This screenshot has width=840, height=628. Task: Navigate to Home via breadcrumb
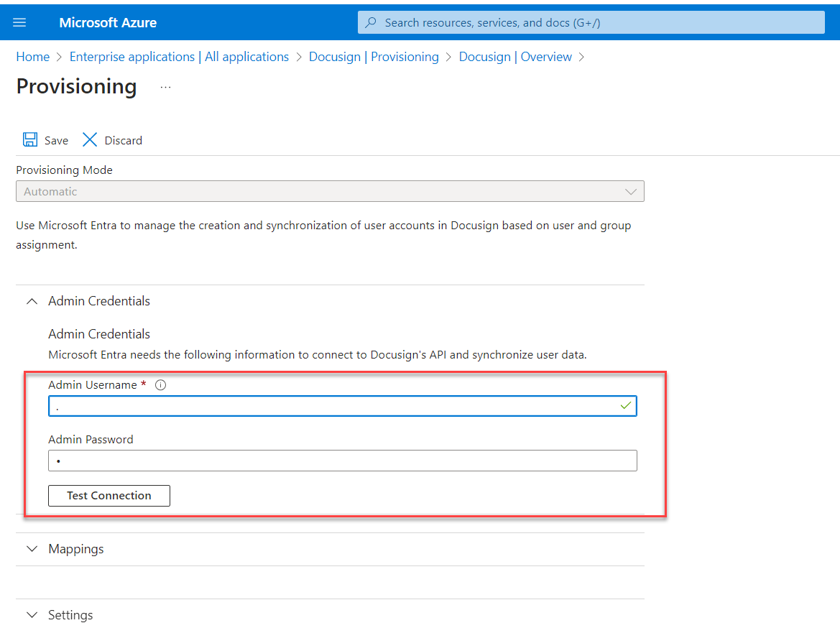pos(32,56)
